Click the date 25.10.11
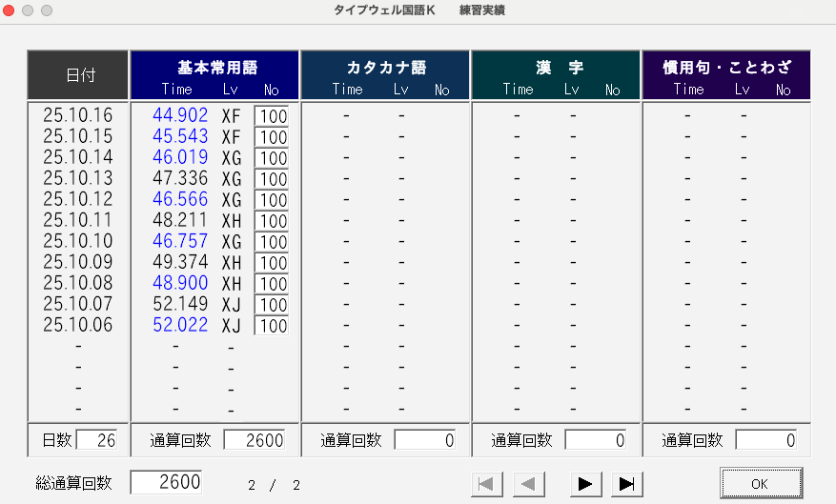Image resolution: width=836 pixels, height=504 pixels. pyautogui.click(x=78, y=219)
